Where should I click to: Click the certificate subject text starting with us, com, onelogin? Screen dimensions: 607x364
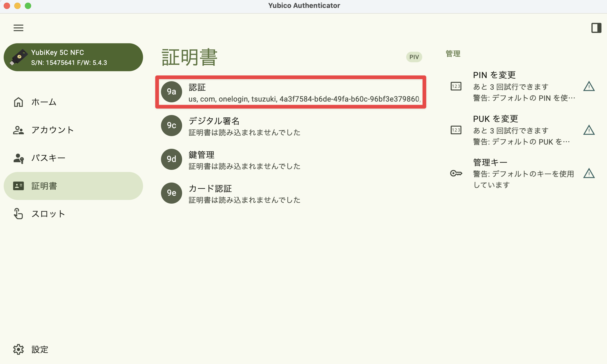click(x=305, y=99)
